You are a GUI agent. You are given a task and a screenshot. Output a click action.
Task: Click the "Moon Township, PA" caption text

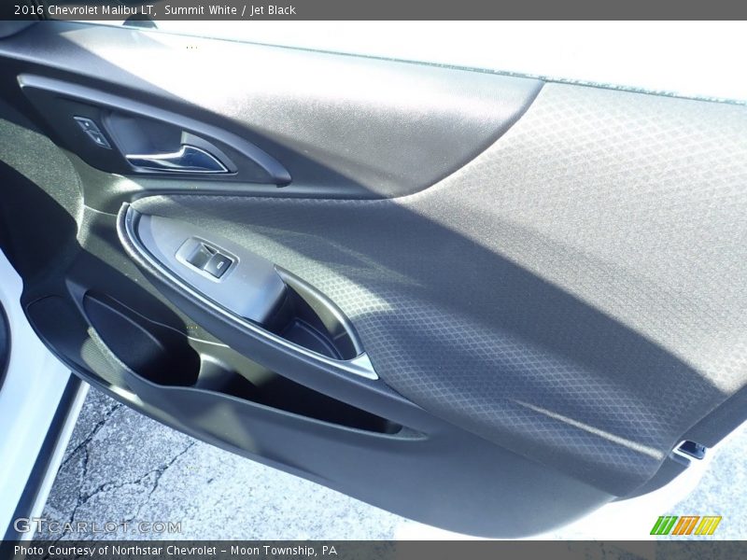tap(284, 551)
